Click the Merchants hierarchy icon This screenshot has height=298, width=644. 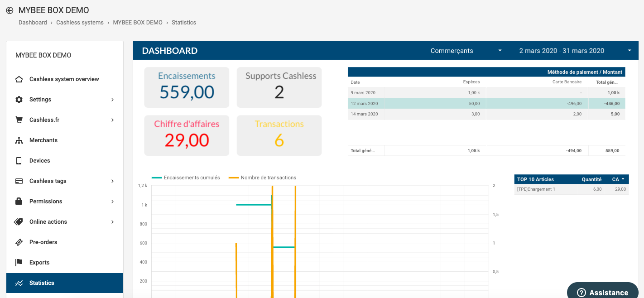[x=19, y=140]
